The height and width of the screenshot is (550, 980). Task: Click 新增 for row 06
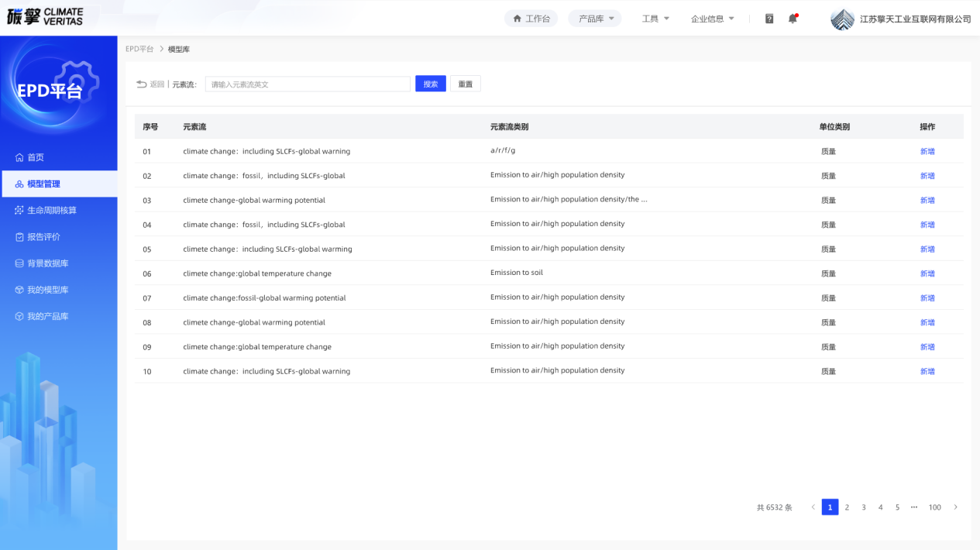point(927,273)
